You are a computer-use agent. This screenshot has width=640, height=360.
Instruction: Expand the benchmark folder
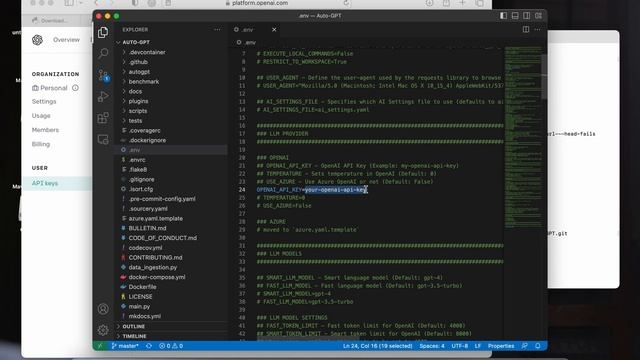[x=144, y=82]
